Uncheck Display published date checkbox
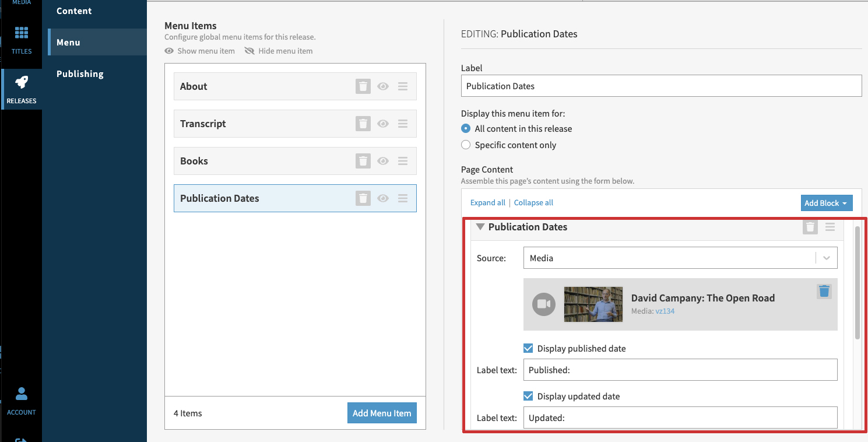The width and height of the screenshot is (868, 442). pyautogui.click(x=528, y=348)
